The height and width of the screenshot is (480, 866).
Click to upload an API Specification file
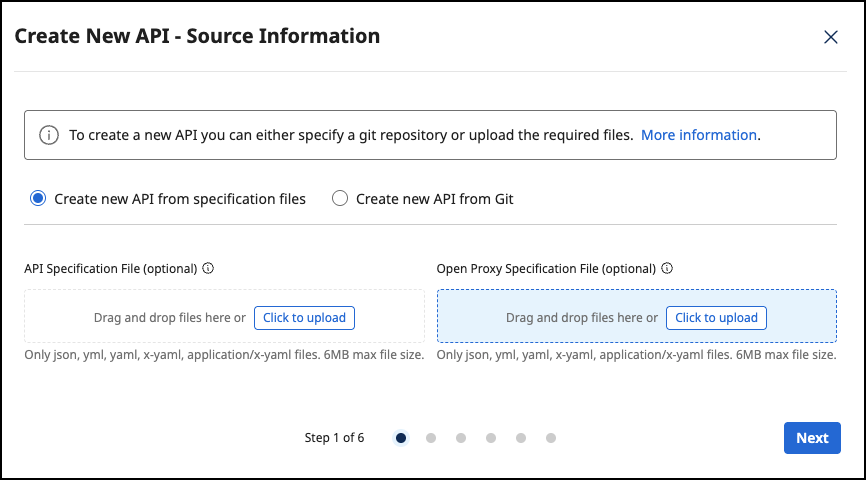(304, 318)
